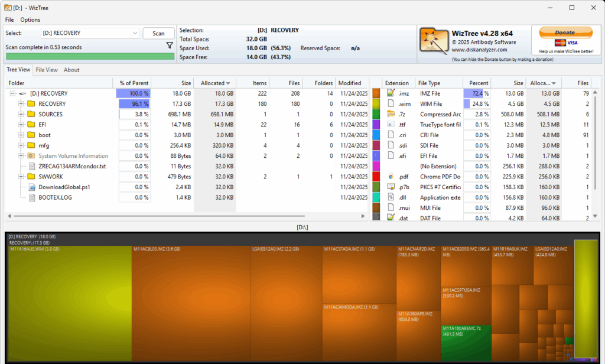The height and width of the screenshot is (364, 605).
Task: Click the .imz file type icon
Action: (390, 93)
